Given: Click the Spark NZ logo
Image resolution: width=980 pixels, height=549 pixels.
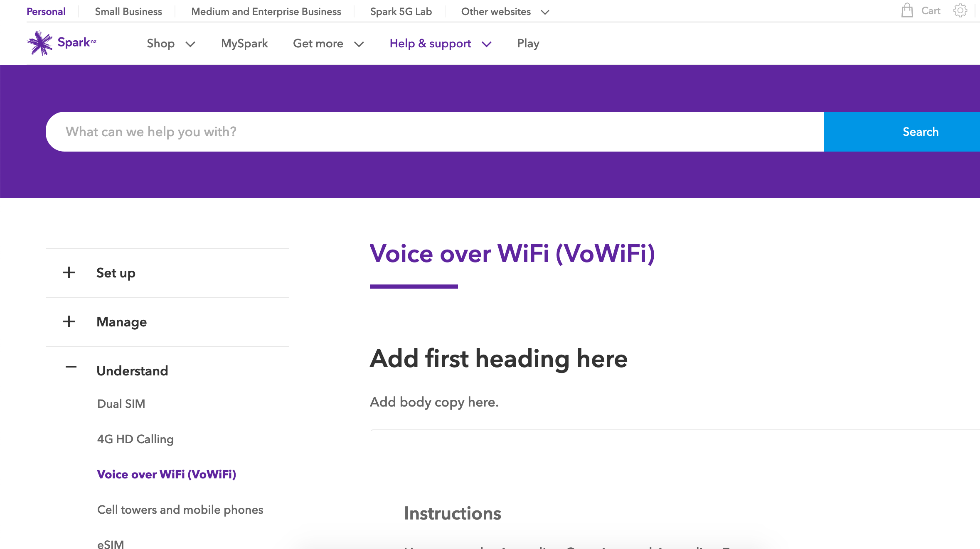Looking at the screenshot, I should point(62,43).
